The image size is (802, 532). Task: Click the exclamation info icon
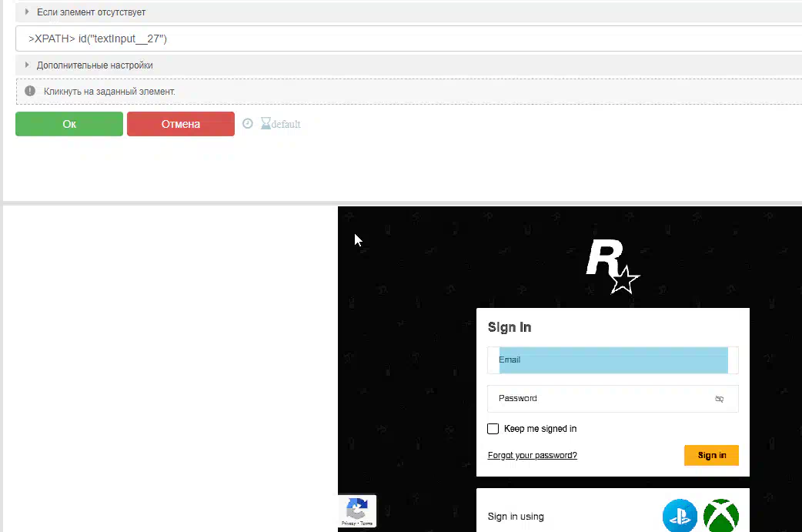click(30, 91)
